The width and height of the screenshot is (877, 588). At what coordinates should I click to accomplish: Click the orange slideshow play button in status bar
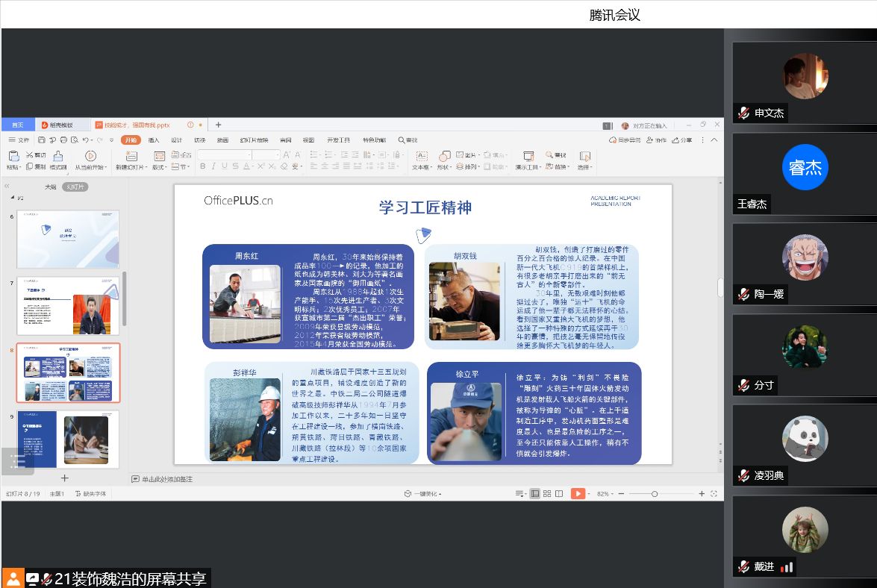pos(578,494)
